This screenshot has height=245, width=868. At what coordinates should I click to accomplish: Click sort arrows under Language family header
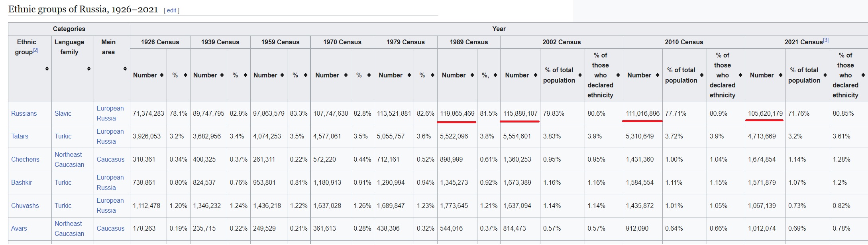(x=88, y=69)
